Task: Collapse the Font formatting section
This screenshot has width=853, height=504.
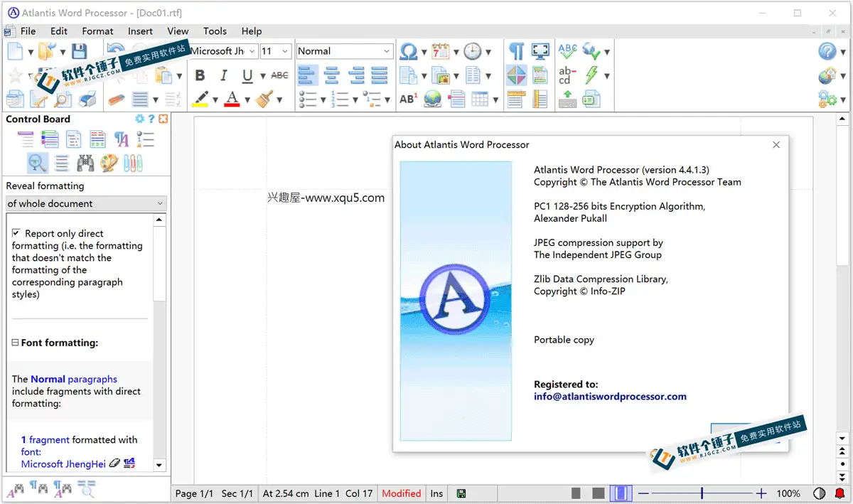Action: click(15, 343)
